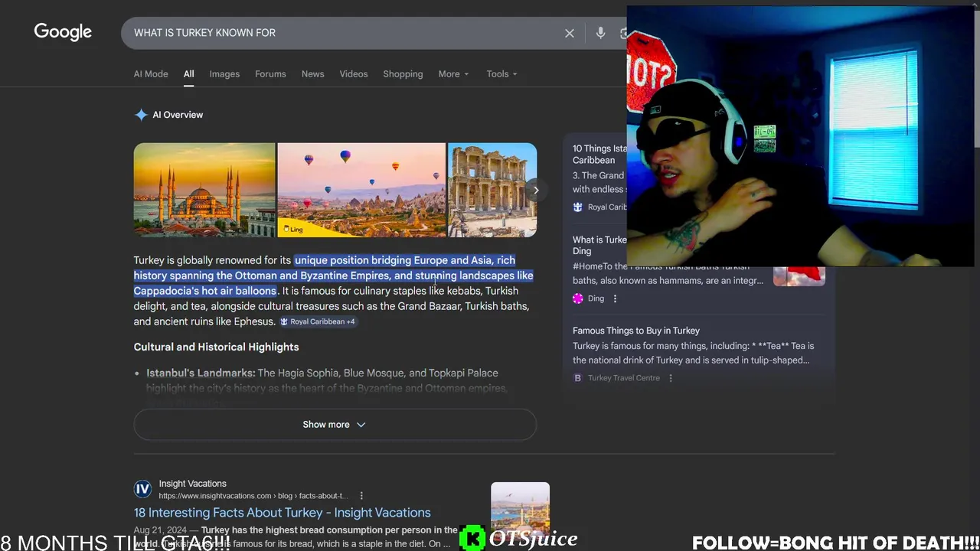
Task: Click the insightvacations.com URL breadcrumb
Action: coord(253,496)
